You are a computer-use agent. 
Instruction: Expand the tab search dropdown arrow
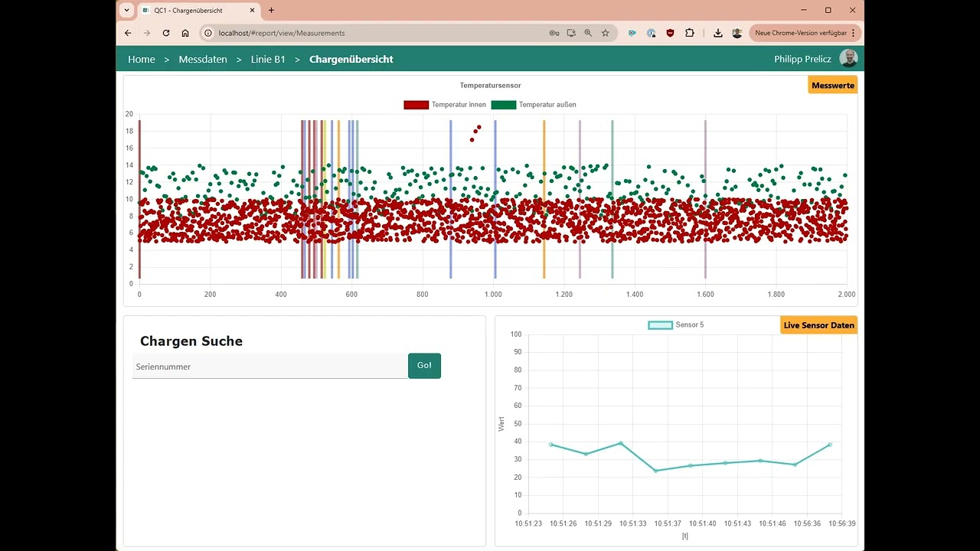(x=127, y=11)
